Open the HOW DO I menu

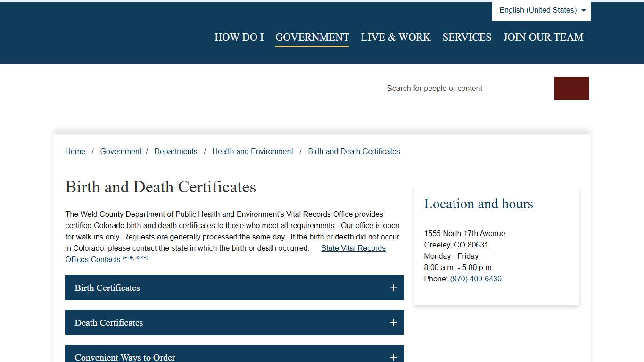pyautogui.click(x=239, y=37)
